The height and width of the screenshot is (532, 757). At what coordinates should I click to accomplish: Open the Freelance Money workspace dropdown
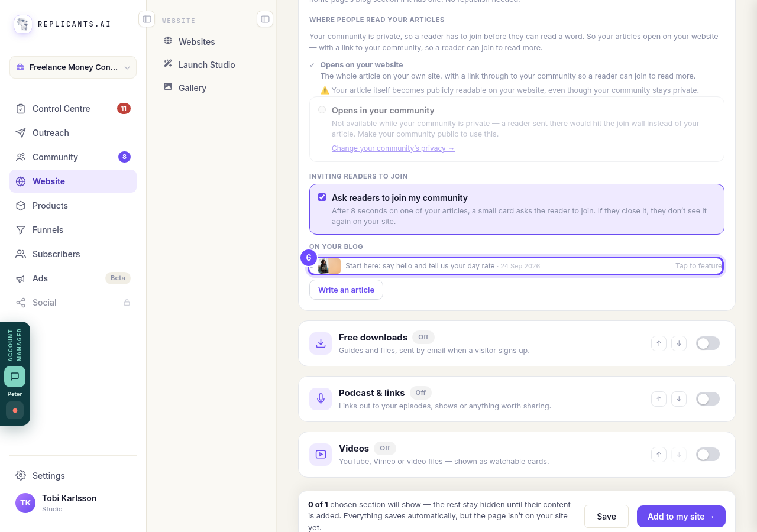[73, 67]
